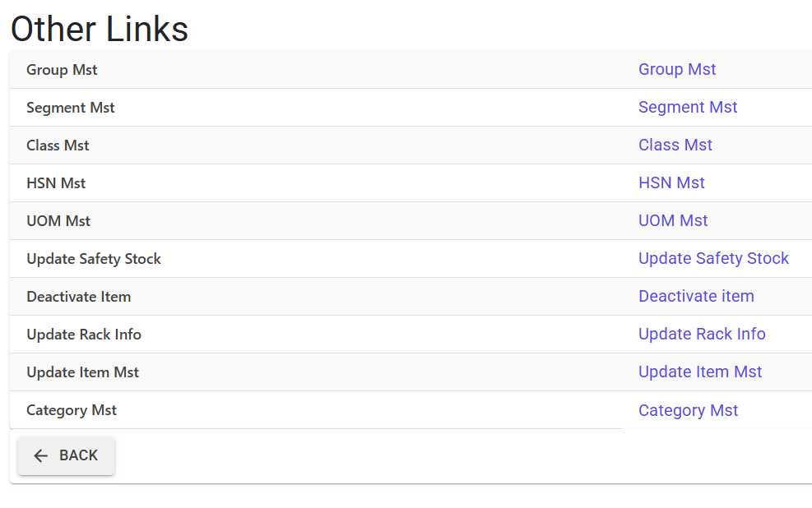This screenshot has width=812, height=508.
Task: Open the Class Mst link
Action: 675,145
